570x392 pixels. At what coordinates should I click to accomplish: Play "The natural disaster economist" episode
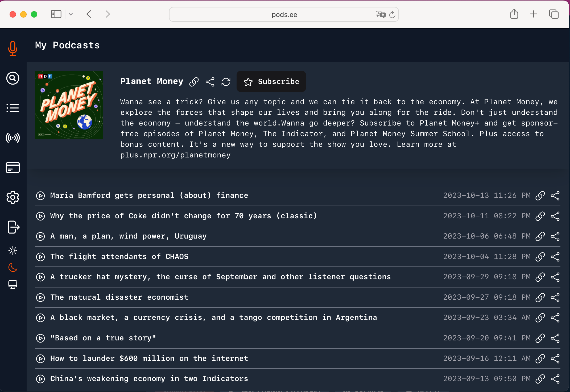coord(40,297)
